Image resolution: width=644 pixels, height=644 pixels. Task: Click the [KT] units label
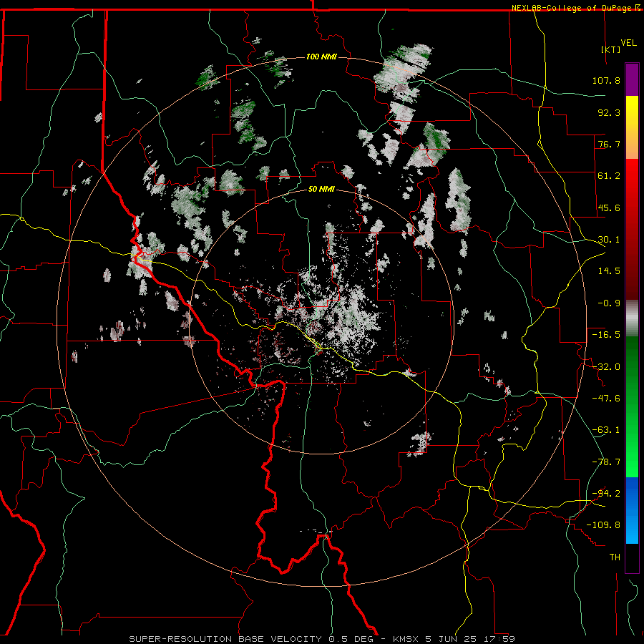pyautogui.click(x=611, y=49)
